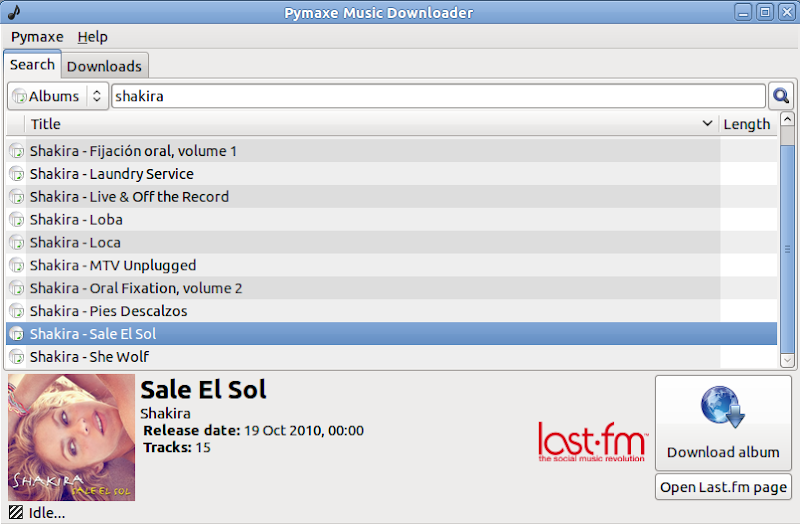The height and width of the screenshot is (524, 800).
Task: Select Shakira - She Wolf
Action: pyautogui.click(x=391, y=357)
